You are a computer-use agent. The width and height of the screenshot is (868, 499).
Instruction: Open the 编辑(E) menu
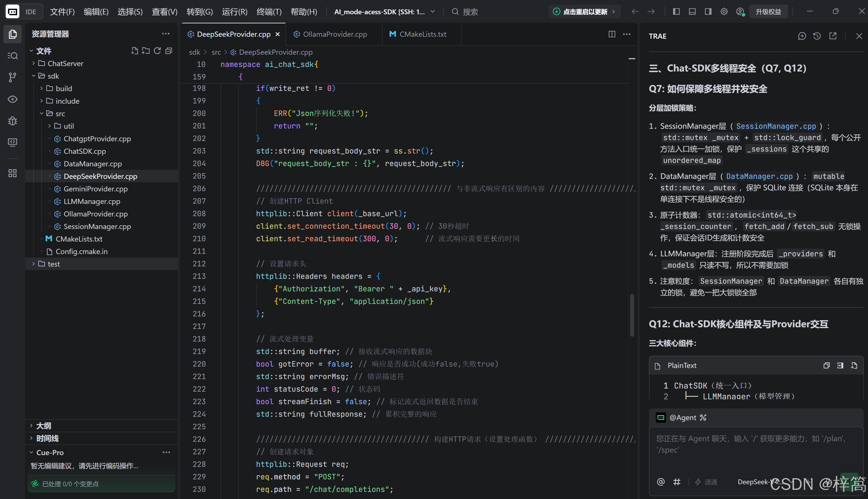click(96, 12)
